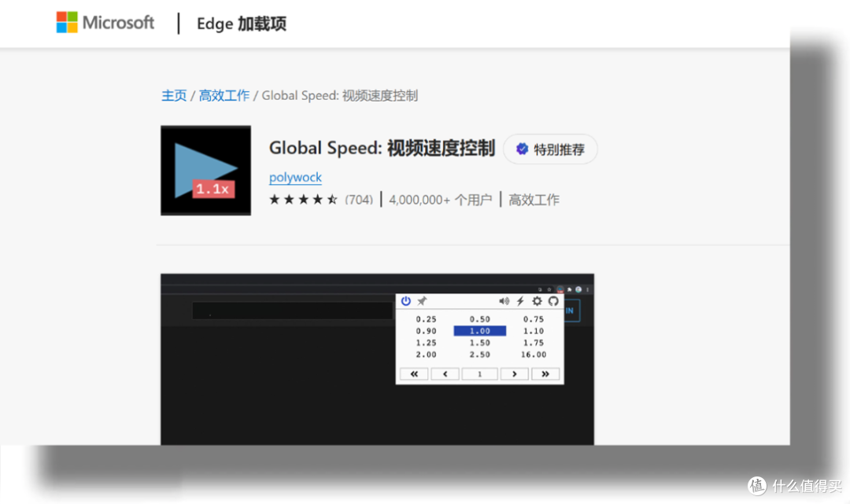Click the single right arrow step control

514,373
